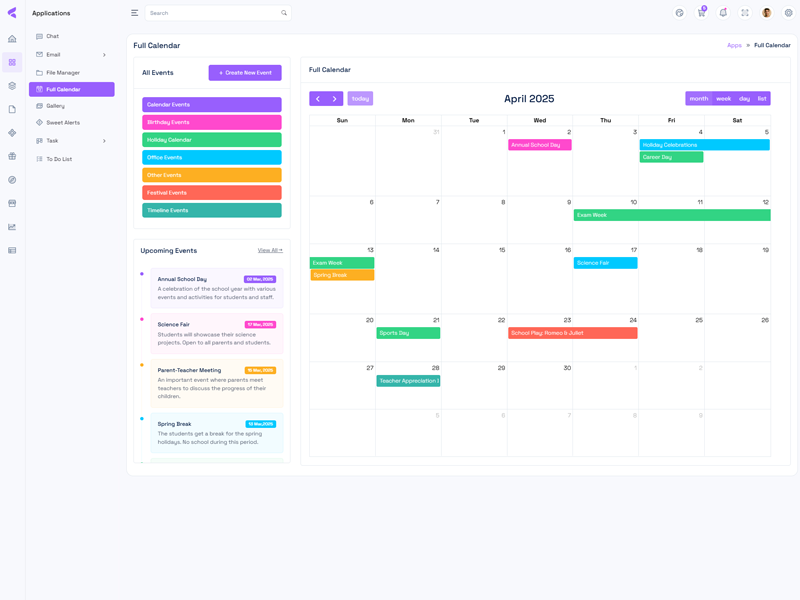Toggle fullscreen mode icon

coord(745,13)
